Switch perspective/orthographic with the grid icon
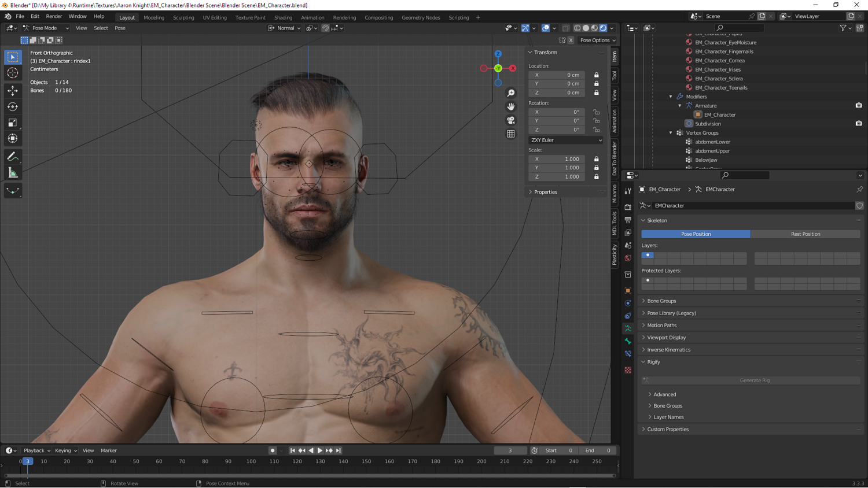The image size is (868, 488). coord(511,134)
